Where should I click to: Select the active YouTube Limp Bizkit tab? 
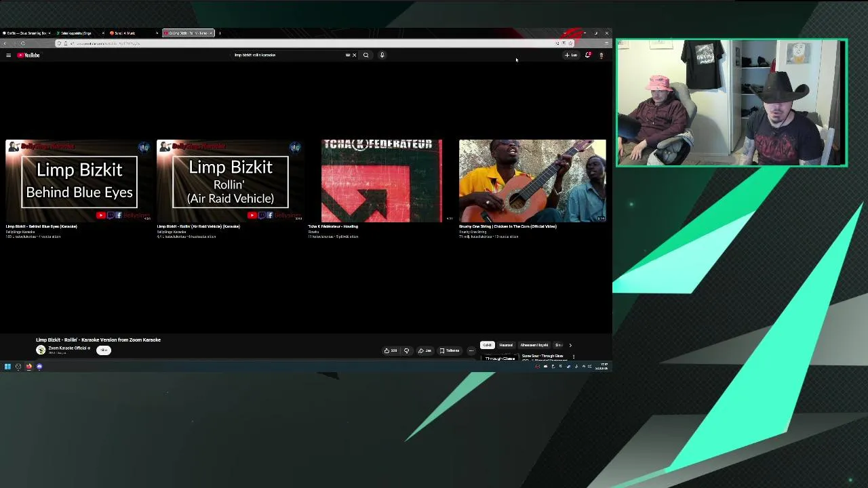188,33
